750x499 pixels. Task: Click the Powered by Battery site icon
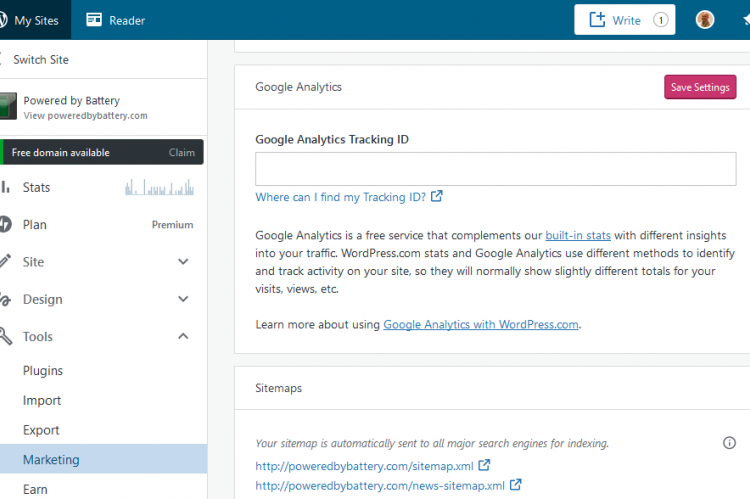pyautogui.click(x=8, y=106)
